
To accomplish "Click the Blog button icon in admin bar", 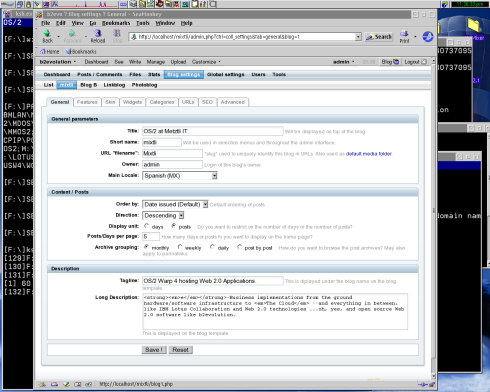I will 390,62.
